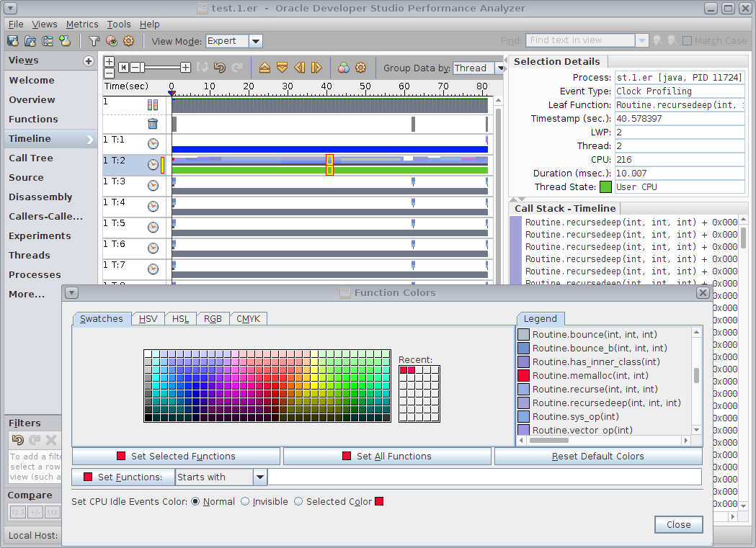Click the filter funnel icon in main toolbar
This screenshot has width=756, height=548.
point(94,41)
